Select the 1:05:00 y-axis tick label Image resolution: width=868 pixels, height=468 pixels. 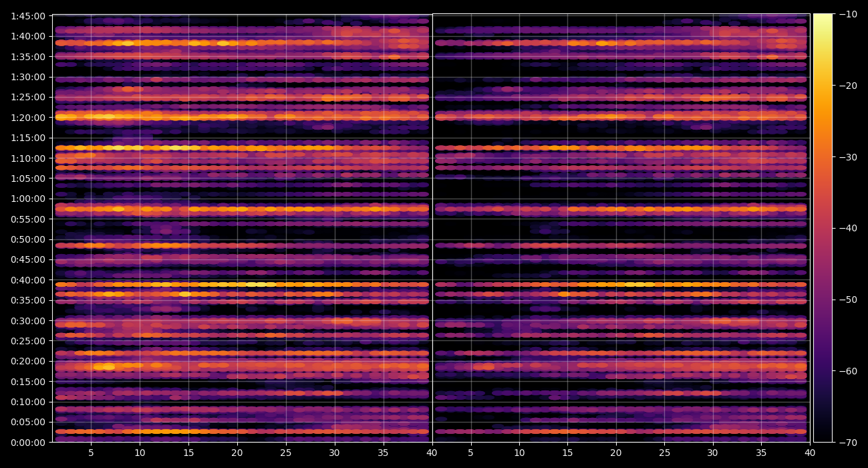(x=28, y=178)
